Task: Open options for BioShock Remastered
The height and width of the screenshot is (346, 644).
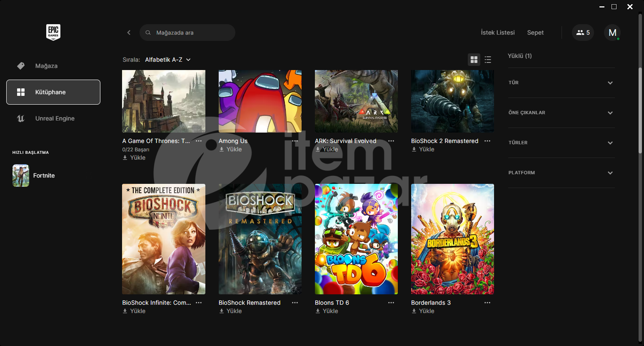Action: pos(295,303)
